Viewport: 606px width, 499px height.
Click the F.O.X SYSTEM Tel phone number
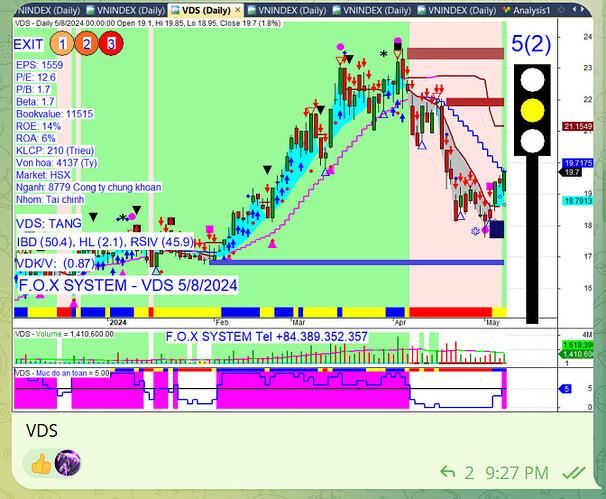pyautogui.click(x=267, y=337)
